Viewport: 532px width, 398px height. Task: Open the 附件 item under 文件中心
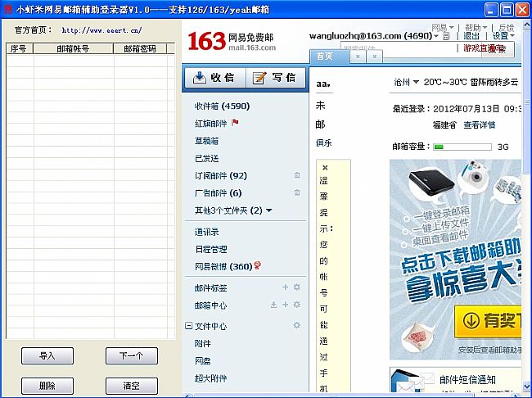coord(202,343)
